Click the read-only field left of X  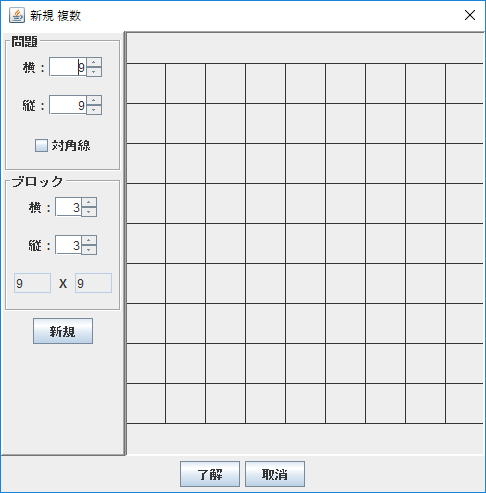coord(32,283)
